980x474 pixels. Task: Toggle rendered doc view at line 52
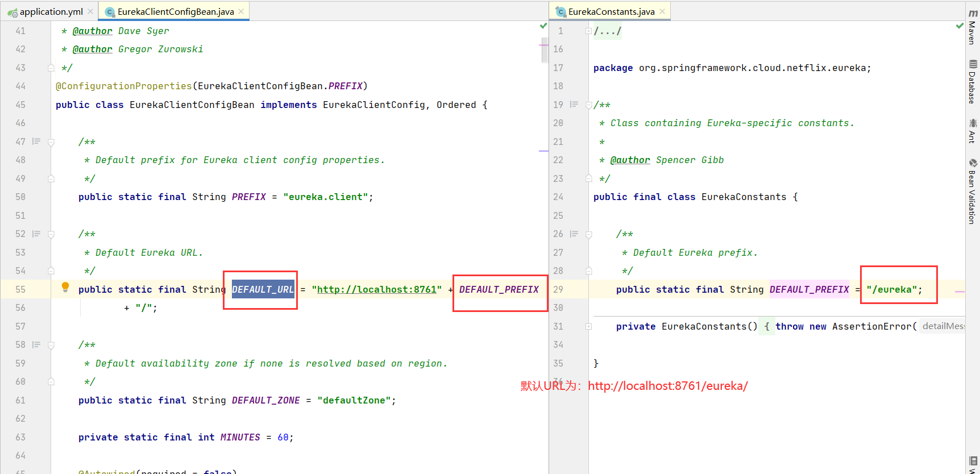(x=36, y=234)
